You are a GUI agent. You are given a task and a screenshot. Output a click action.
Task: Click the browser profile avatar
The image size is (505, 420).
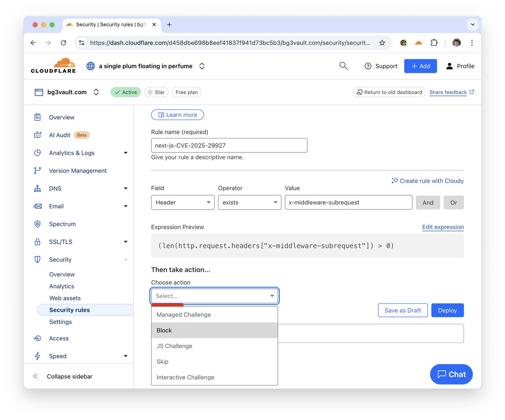pos(457,43)
